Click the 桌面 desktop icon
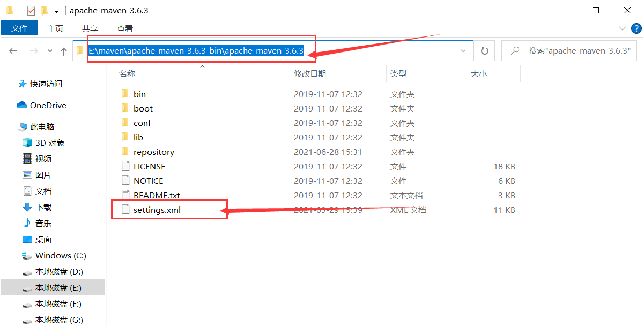 coord(27,239)
